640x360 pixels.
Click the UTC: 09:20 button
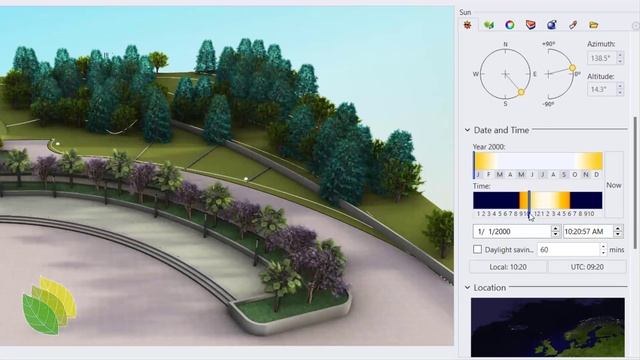(x=587, y=267)
